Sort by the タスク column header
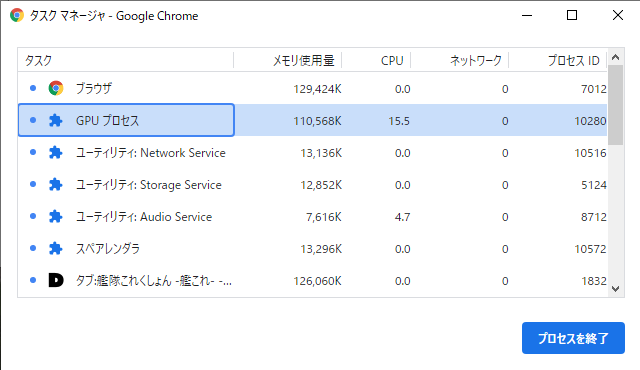 (x=126, y=60)
